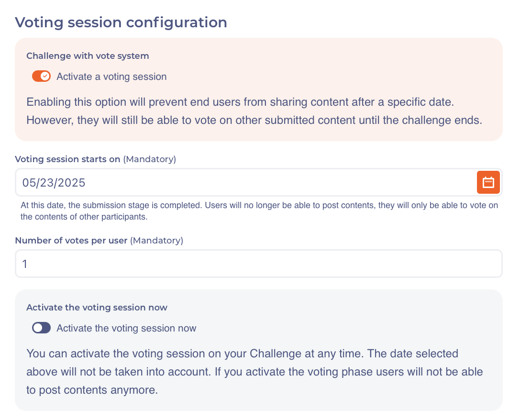Click the white checkmark knob on the orange switch
This screenshot has height=420, width=531.
(45, 77)
